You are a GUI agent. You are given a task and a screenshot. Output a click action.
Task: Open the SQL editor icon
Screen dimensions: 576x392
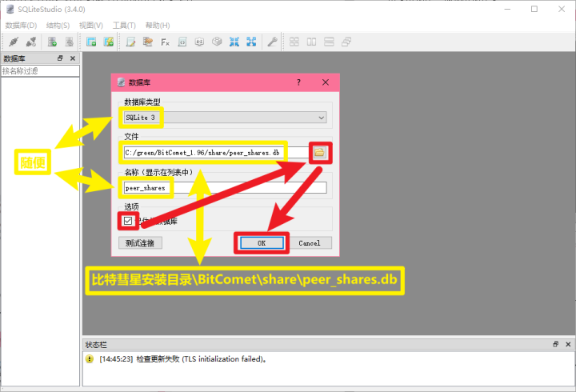[130, 42]
